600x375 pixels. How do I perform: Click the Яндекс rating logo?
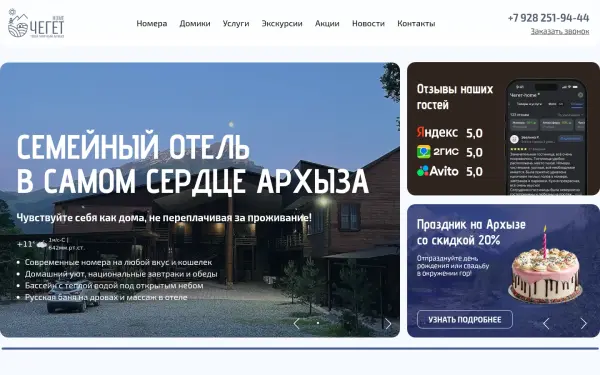tap(437, 132)
